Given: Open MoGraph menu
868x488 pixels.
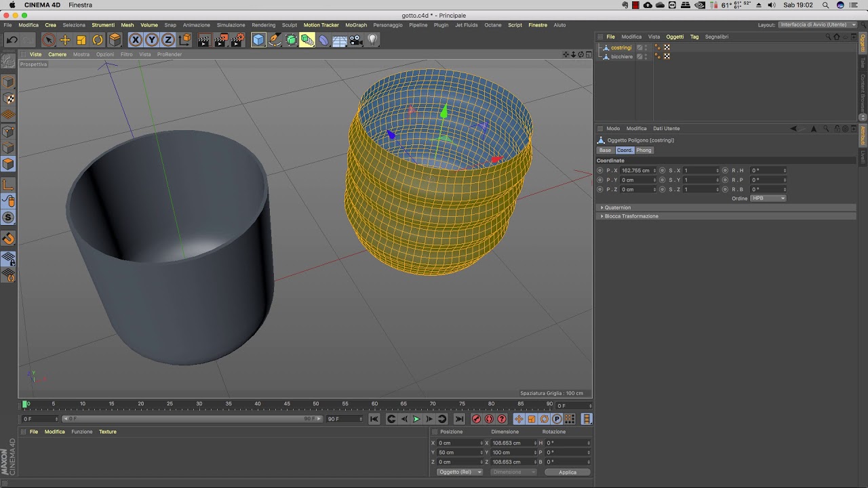Looking at the screenshot, I should (356, 25).
